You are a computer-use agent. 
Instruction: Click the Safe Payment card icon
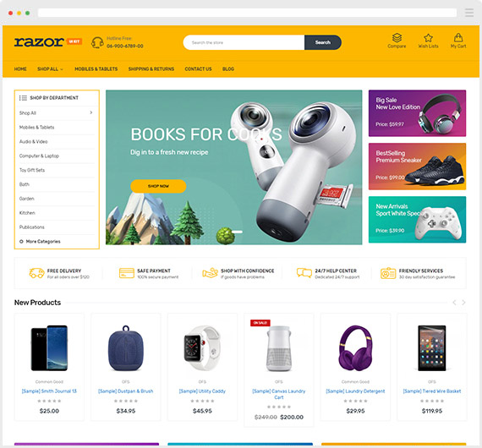[126, 273]
